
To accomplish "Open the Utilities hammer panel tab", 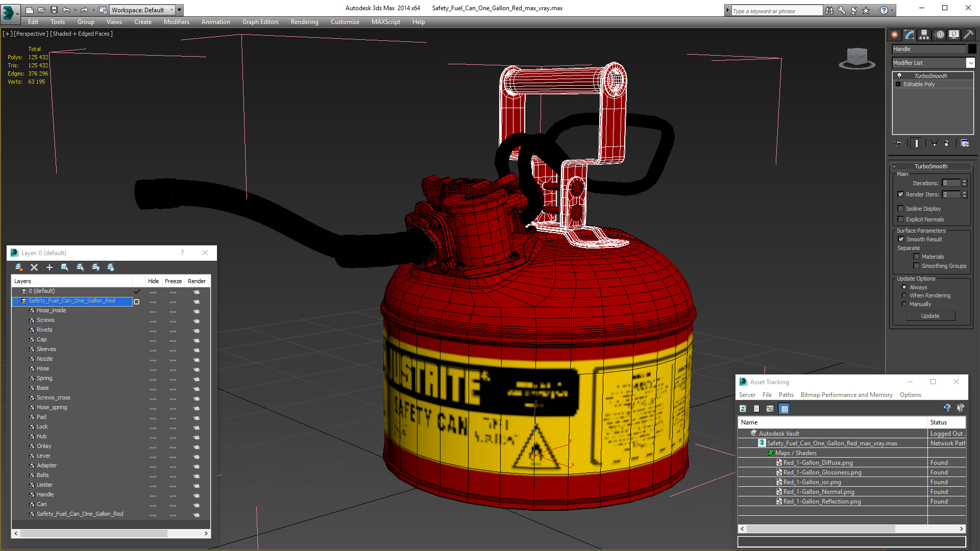I will tap(968, 35).
